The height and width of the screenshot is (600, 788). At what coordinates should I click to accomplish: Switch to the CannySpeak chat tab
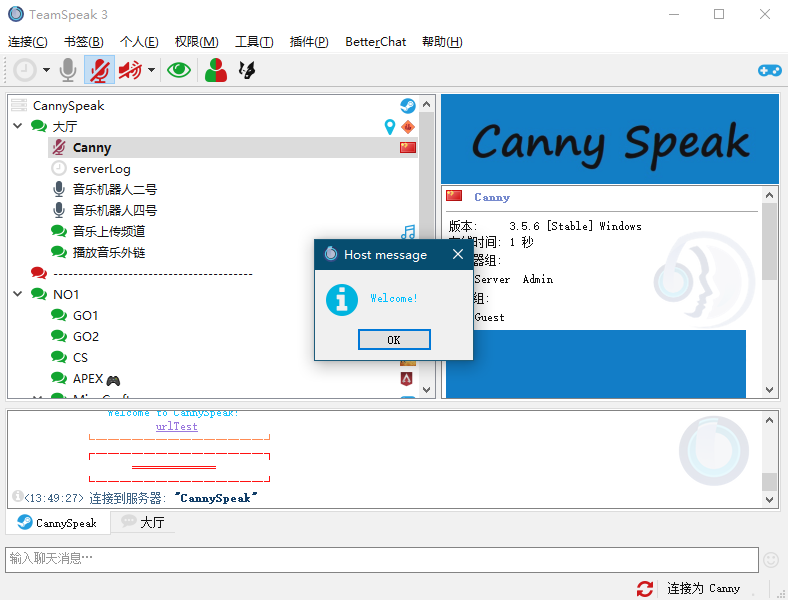[x=57, y=523]
